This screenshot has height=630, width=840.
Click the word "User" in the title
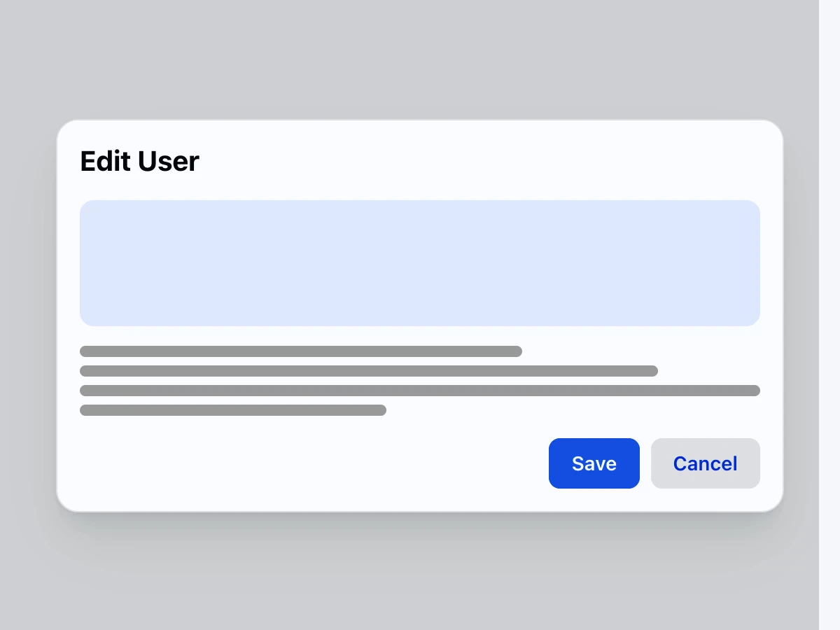[x=168, y=161]
